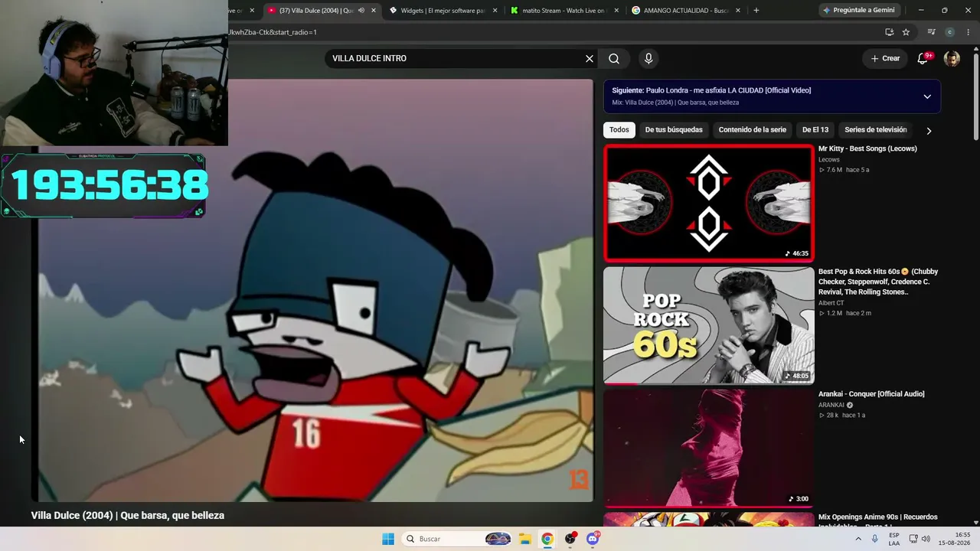This screenshot has width=980, height=551.
Task: Click the Crear button
Action: tap(885, 58)
